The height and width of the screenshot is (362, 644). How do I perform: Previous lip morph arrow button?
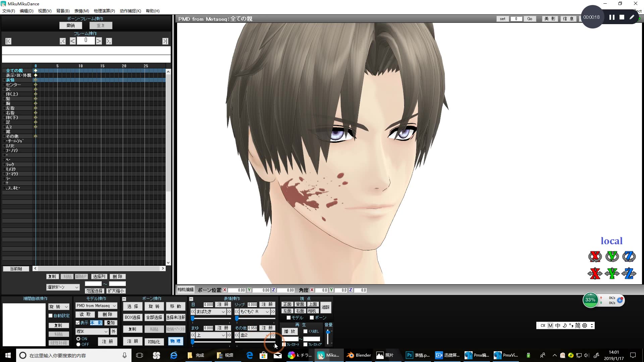pos(237,312)
